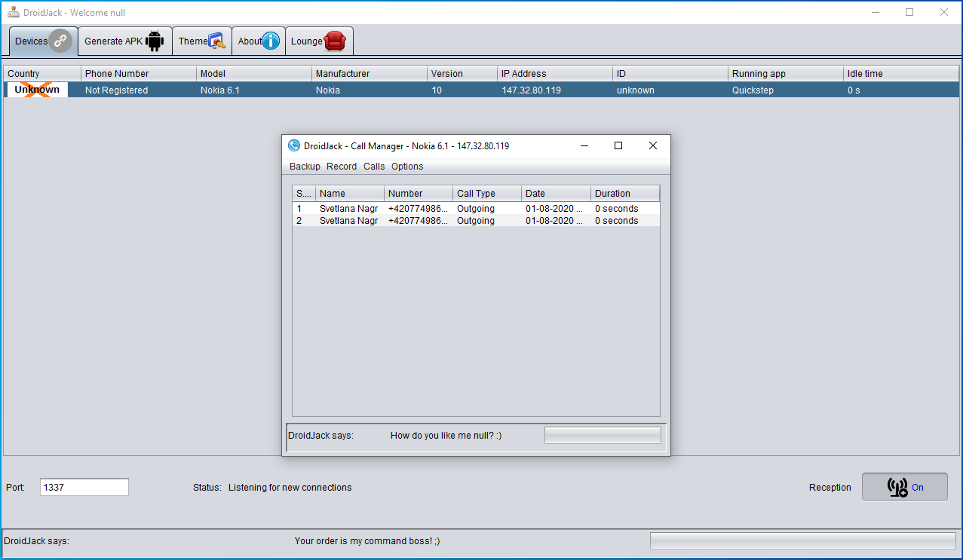Click the antenna icon on Reception button

coord(897,487)
